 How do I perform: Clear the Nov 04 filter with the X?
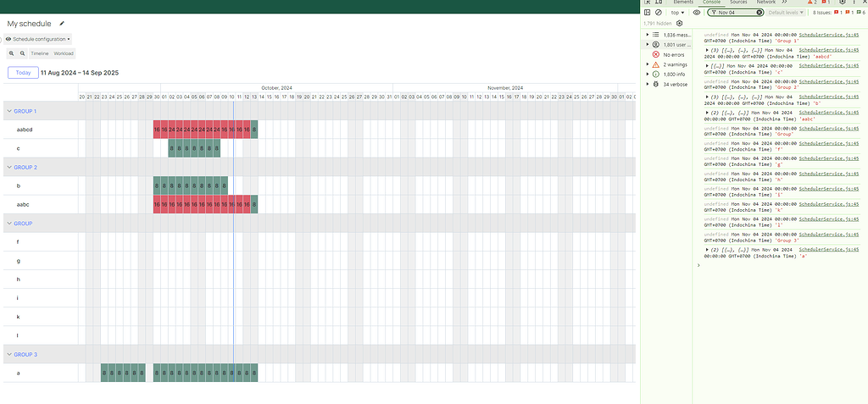(x=759, y=12)
